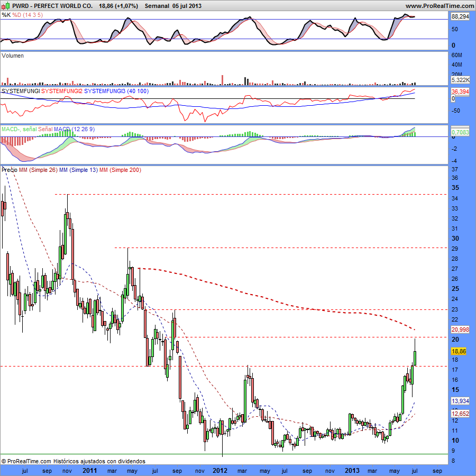Select the MACD (12 26 9) label

(x=75, y=130)
